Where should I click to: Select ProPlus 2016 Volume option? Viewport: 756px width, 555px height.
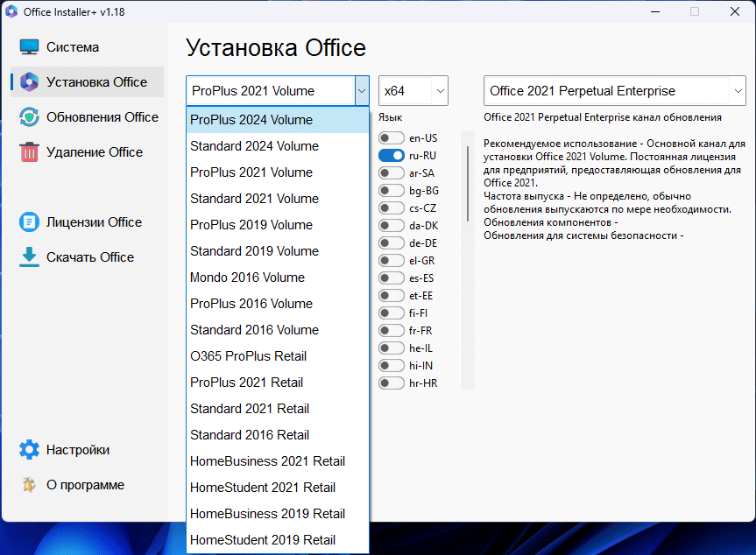click(277, 304)
